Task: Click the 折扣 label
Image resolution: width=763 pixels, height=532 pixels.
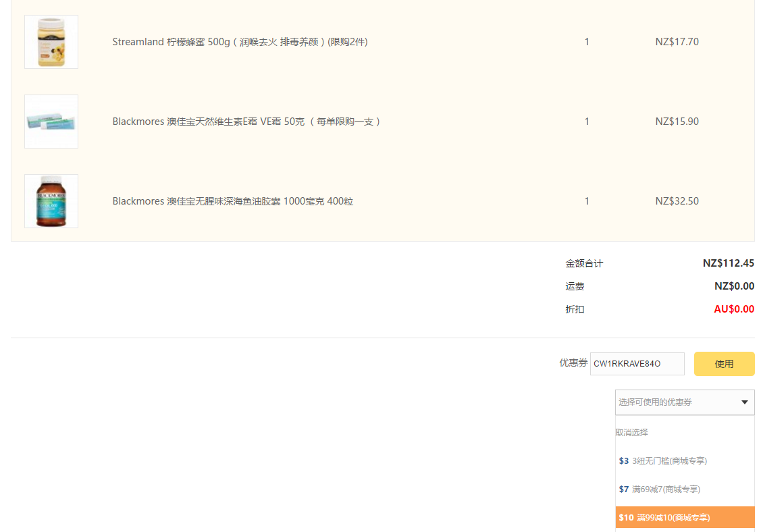Action: (x=575, y=309)
